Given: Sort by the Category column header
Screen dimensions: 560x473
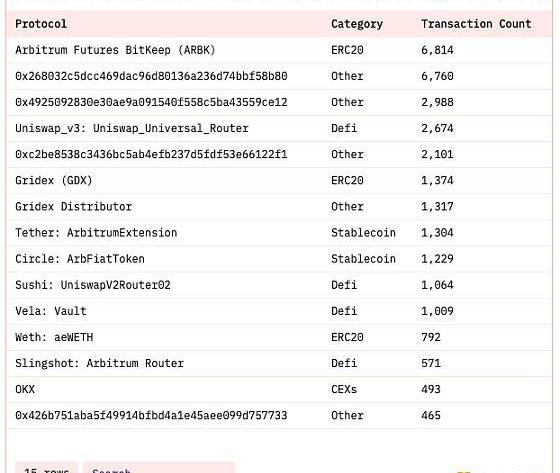Looking at the screenshot, I should point(356,24).
